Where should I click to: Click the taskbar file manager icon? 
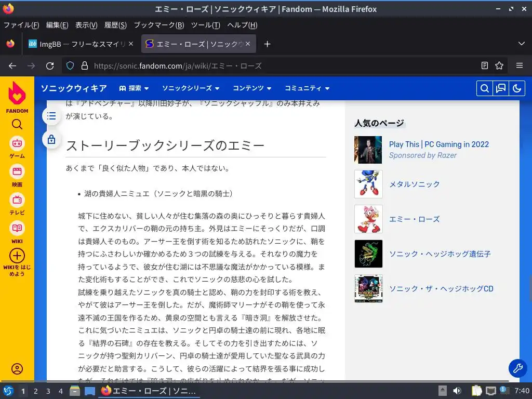click(x=75, y=391)
